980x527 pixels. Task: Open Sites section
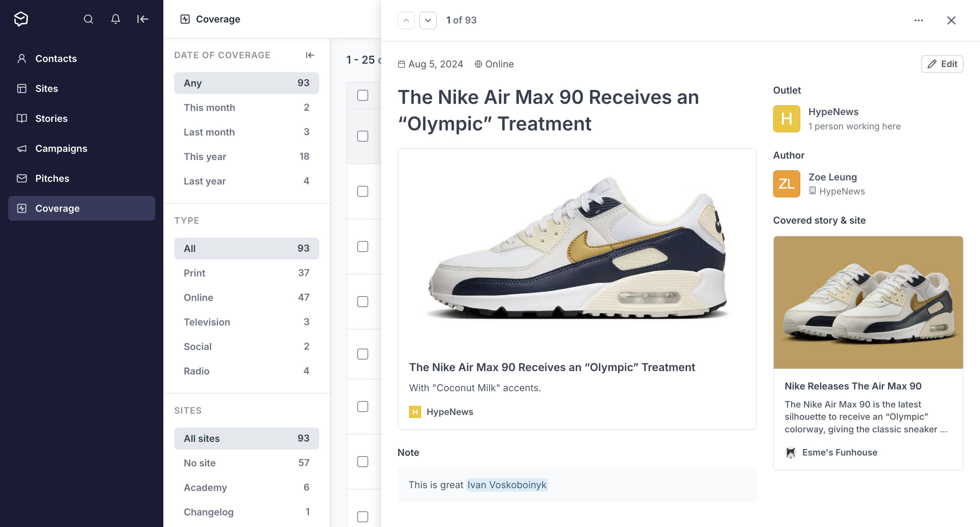pyautogui.click(x=81, y=89)
